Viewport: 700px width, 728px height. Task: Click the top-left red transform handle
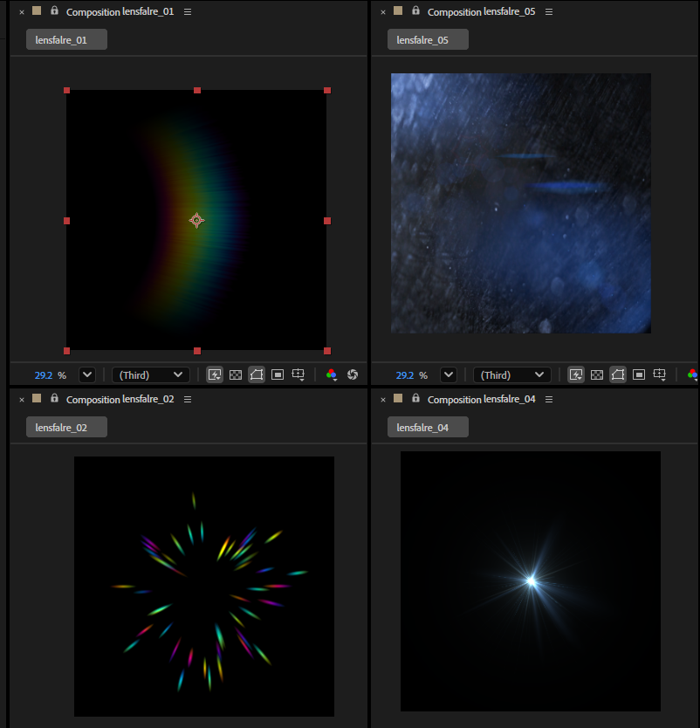click(67, 90)
